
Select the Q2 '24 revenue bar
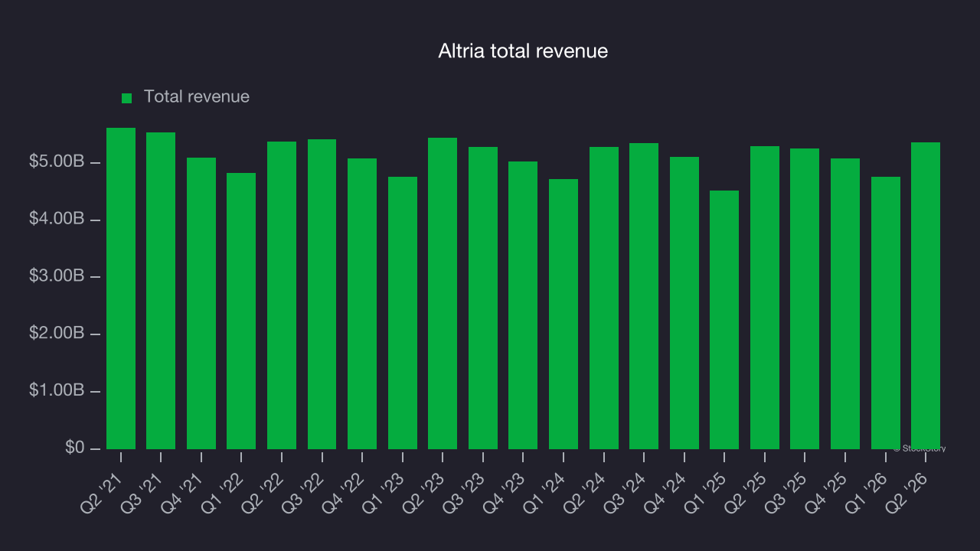[x=604, y=298]
